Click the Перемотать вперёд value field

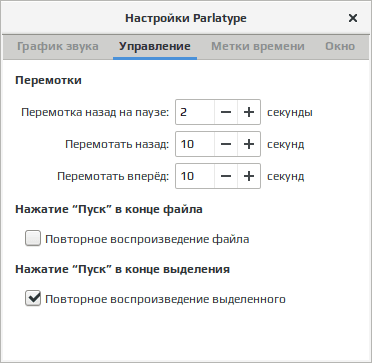tap(195, 176)
